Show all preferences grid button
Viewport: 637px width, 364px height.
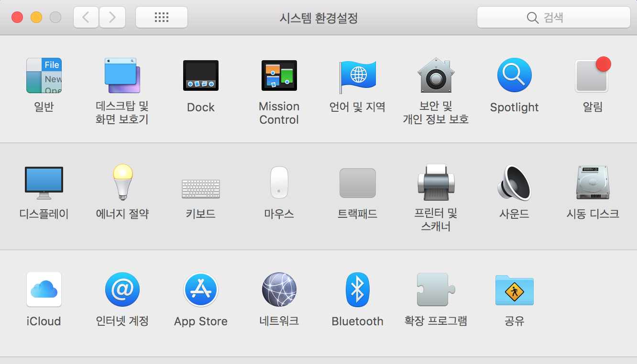tap(162, 17)
